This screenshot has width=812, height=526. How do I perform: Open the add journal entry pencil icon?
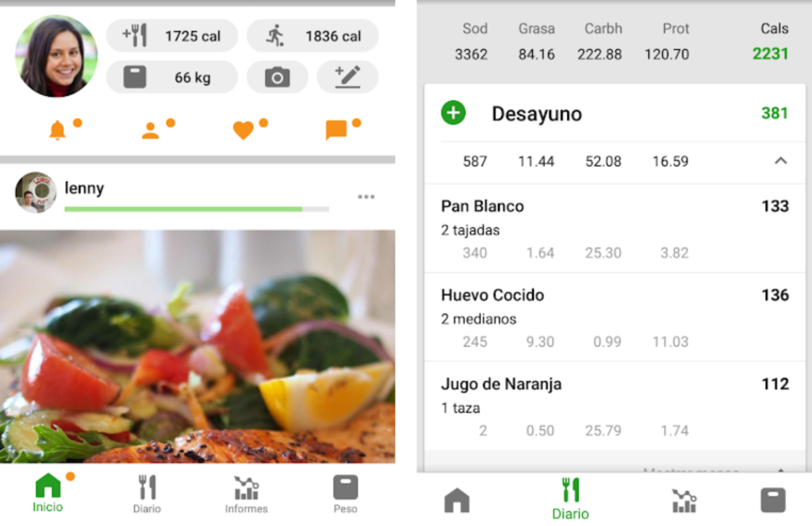pos(347,77)
